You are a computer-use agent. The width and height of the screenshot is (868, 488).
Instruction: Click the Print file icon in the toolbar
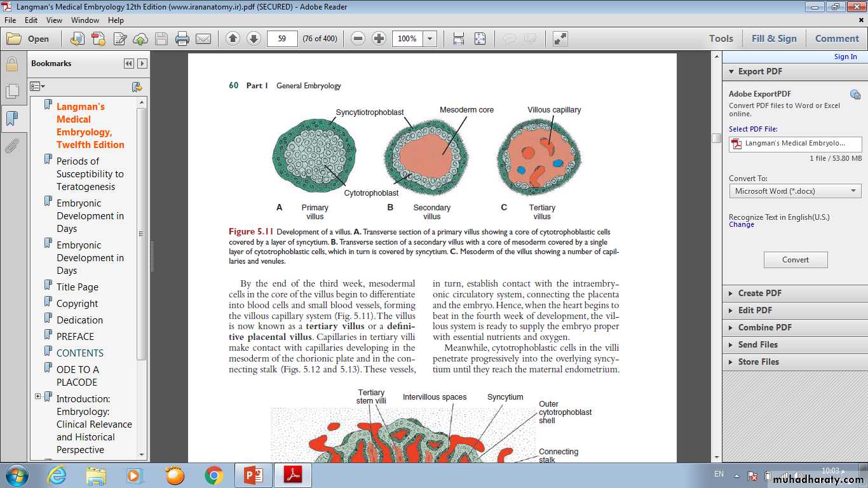tap(182, 39)
